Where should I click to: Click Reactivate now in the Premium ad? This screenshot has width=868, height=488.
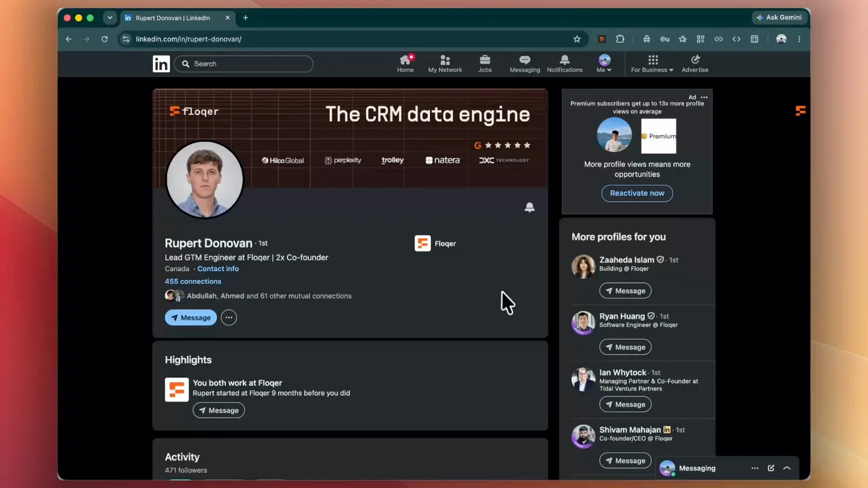637,193
